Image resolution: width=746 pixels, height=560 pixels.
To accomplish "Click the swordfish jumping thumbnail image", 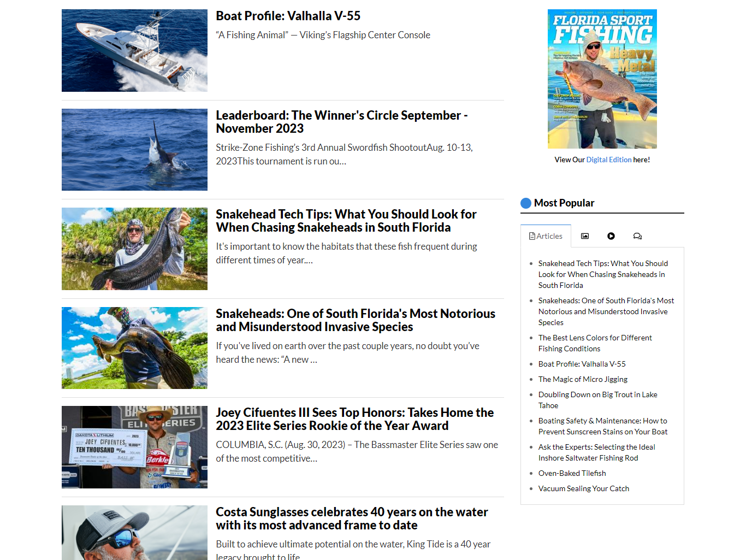I will pyautogui.click(x=134, y=150).
